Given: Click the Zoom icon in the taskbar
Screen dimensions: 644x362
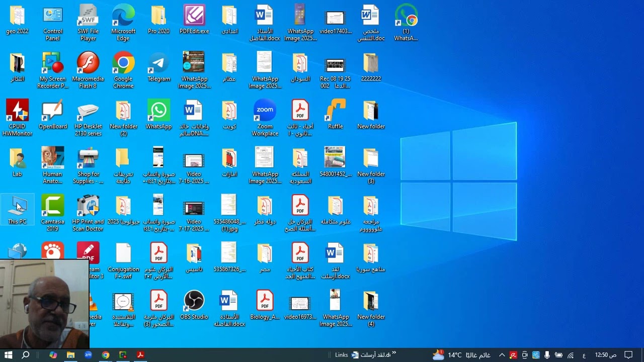Looking at the screenshot, I should pos(88,355).
